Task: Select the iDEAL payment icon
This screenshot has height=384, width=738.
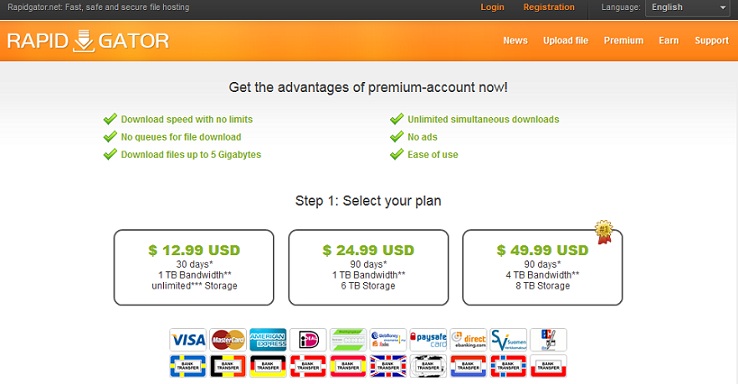Action: (x=308, y=339)
